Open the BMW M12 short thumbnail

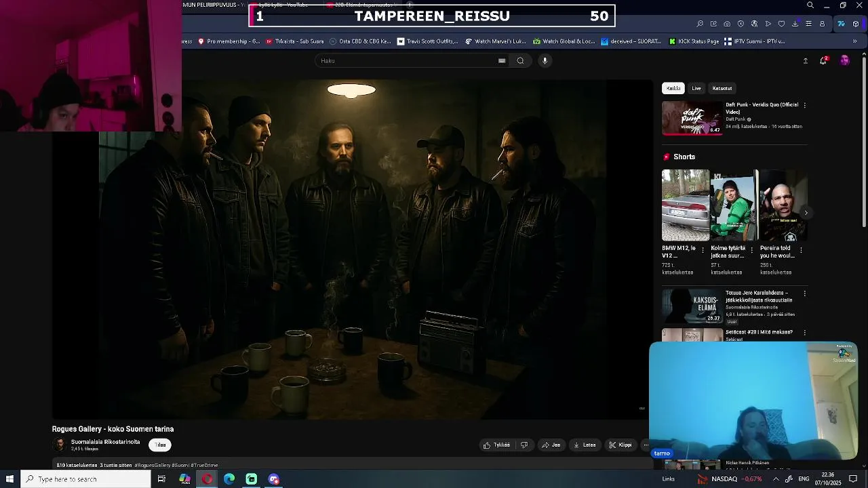pyautogui.click(x=686, y=205)
